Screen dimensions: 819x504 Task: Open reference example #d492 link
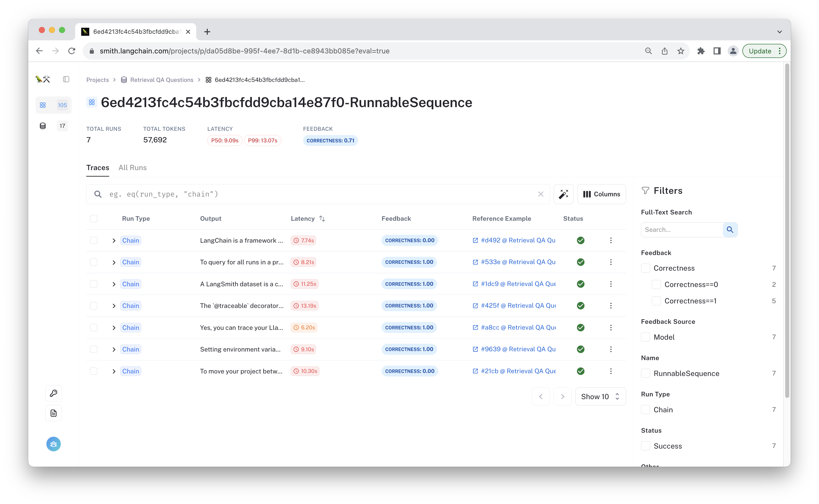(x=514, y=240)
